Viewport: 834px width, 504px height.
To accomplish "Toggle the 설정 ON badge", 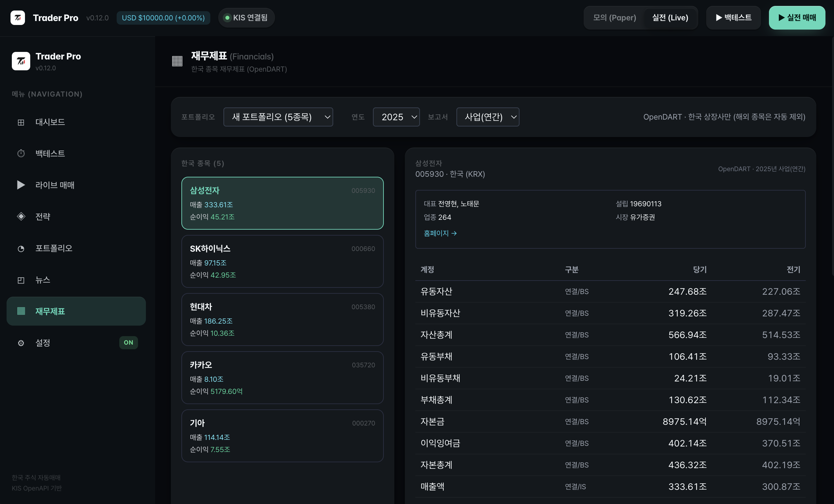I will (x=128, y=343).
